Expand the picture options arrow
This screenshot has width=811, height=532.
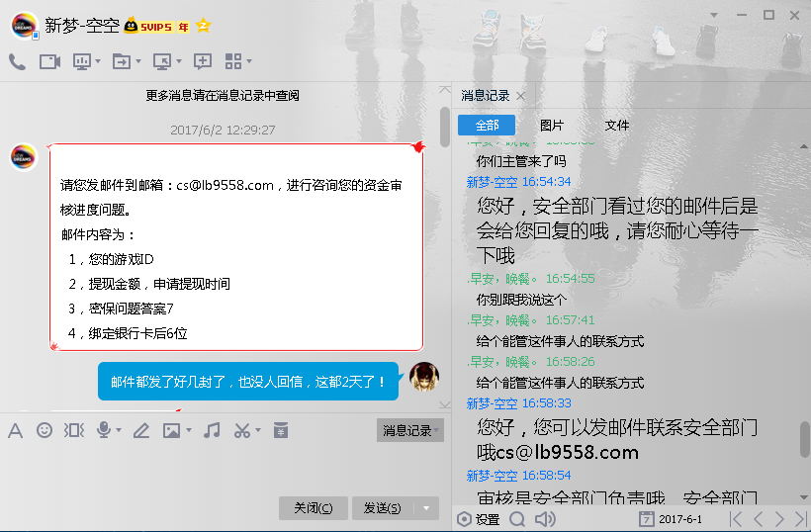[189, 429]
